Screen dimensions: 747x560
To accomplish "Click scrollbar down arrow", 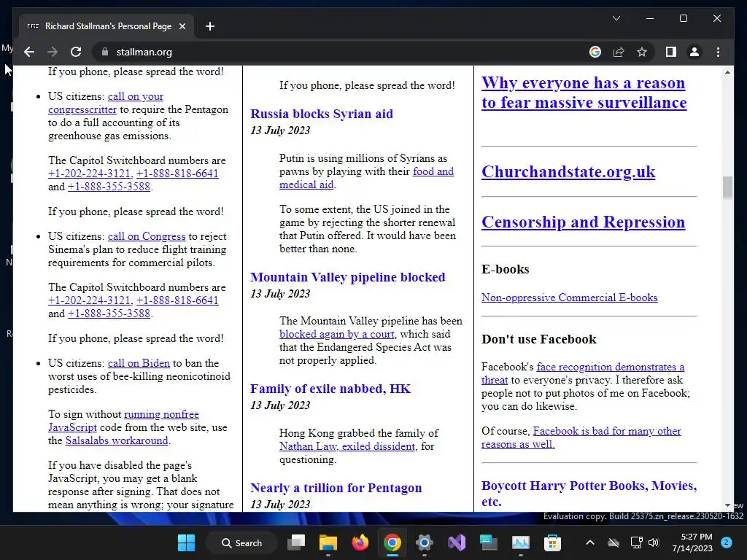I will [727, 505].
